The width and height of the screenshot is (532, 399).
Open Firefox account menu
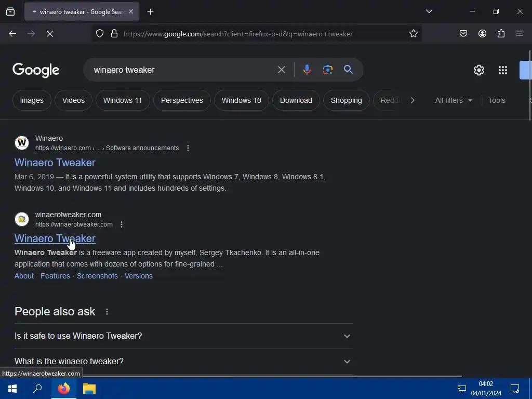(482, 34)
